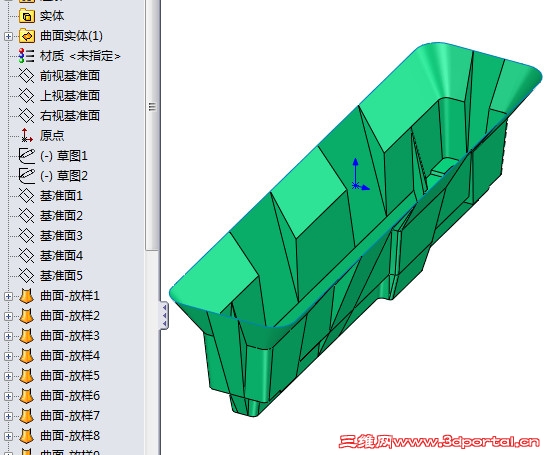Click the 实体 folder icon
Screen dimensions: 559x455
27,16
